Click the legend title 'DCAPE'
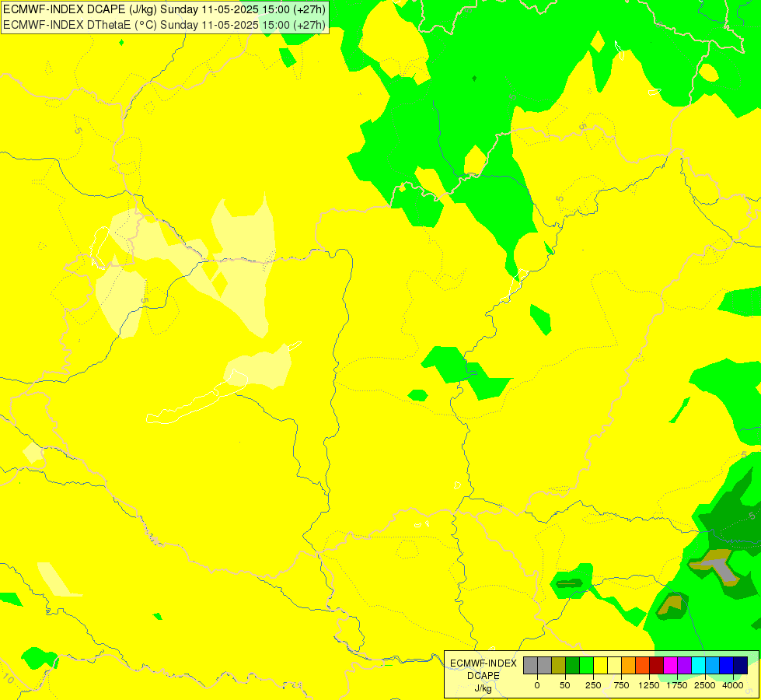 point(483,676)
